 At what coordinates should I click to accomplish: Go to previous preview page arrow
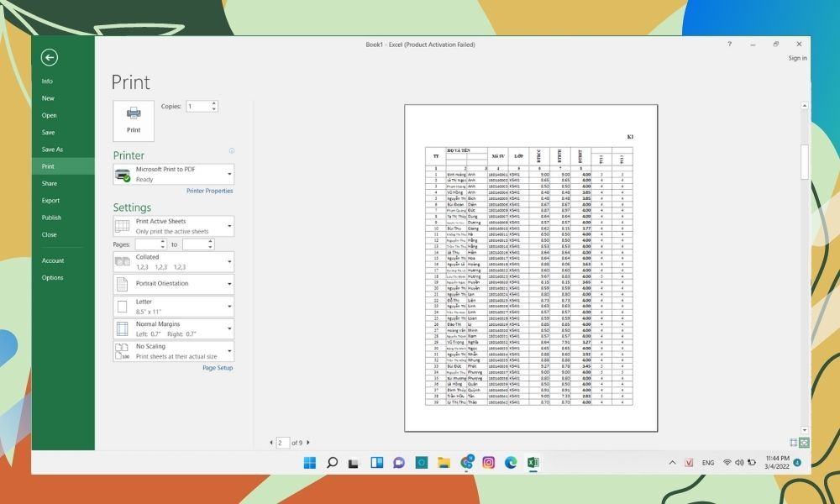point(270,442)
